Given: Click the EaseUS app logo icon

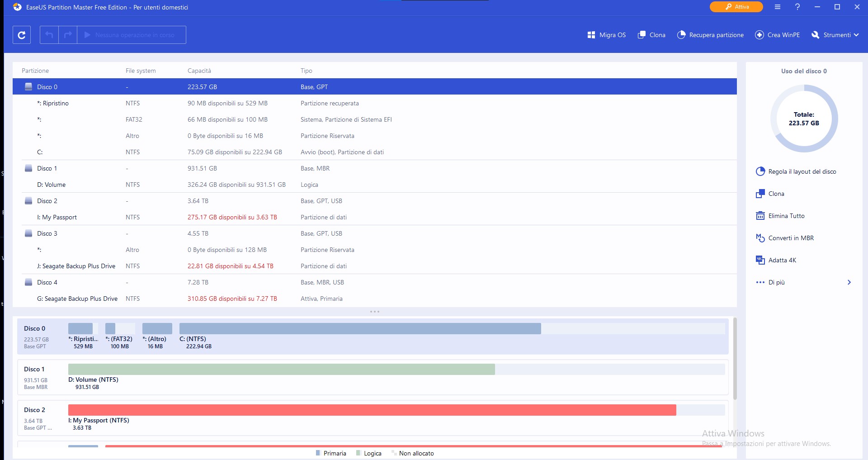Looking at the screenshot, I should tap(17, 7).
